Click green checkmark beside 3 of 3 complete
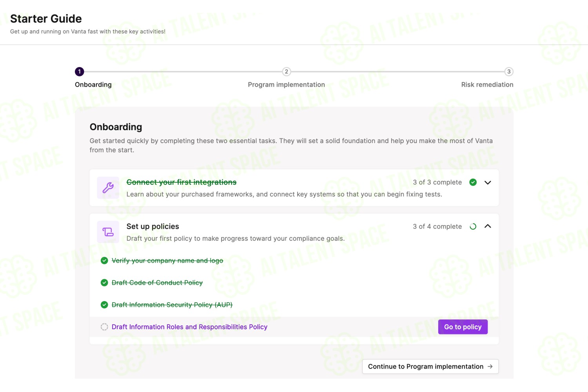Screen dimensions: 588x392 click(473, 182)
